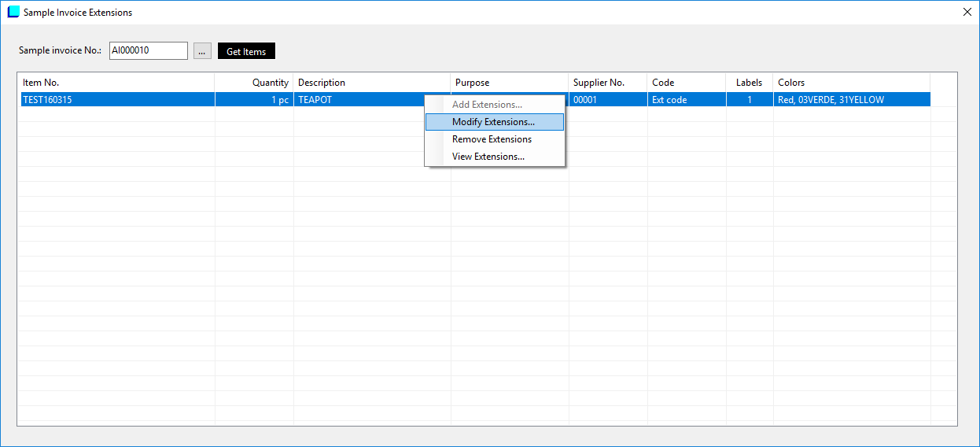Click the Ext code cell
Screen dimensions: 980x447
[687, 100]
